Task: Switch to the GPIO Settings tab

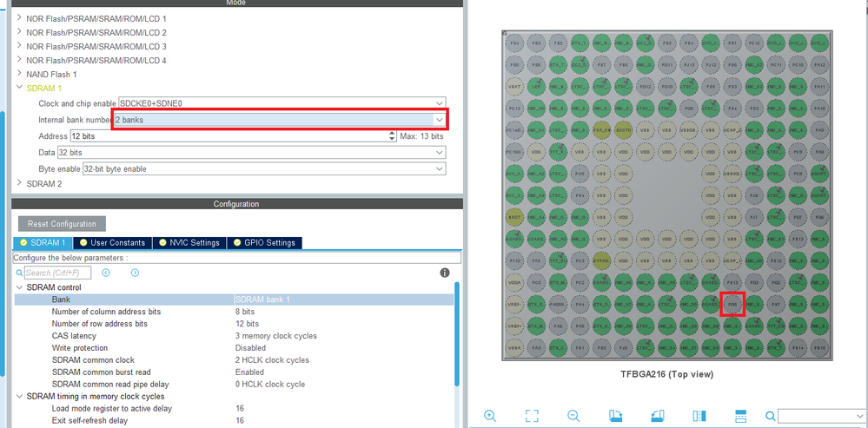Action: tap(265, 243)
